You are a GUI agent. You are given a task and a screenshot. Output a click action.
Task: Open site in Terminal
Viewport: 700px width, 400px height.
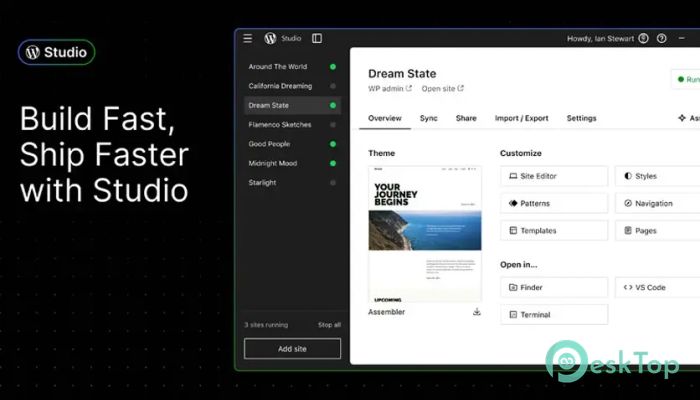(x=554, y=315)
